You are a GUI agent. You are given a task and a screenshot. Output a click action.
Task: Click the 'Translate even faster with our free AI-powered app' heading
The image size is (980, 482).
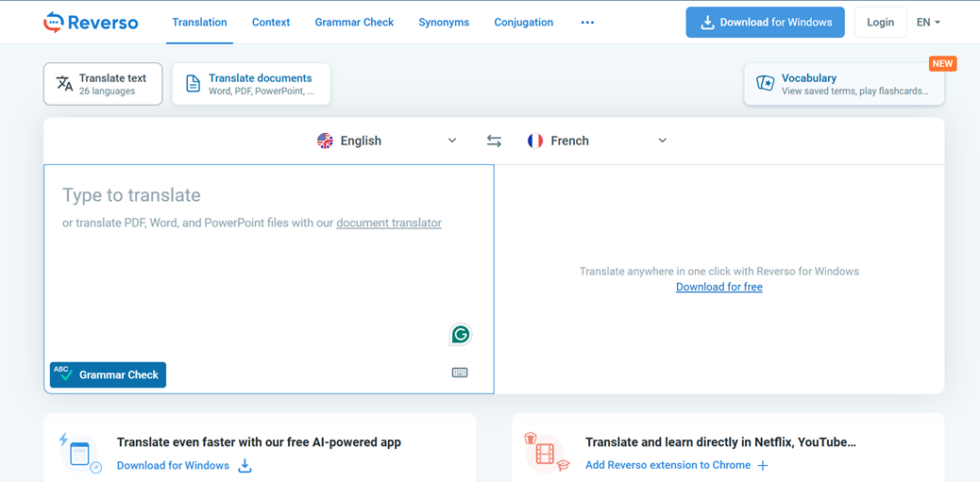click(x=259, y=442)
